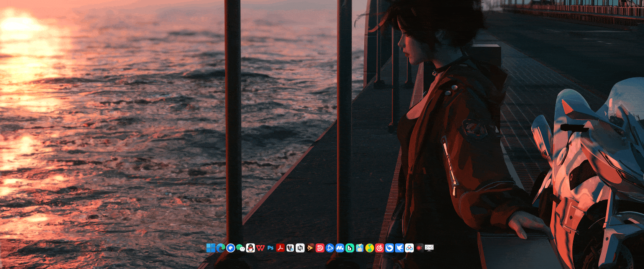Open the Windows Start menu
644x269 pixels.
click(x=211, y=248)
